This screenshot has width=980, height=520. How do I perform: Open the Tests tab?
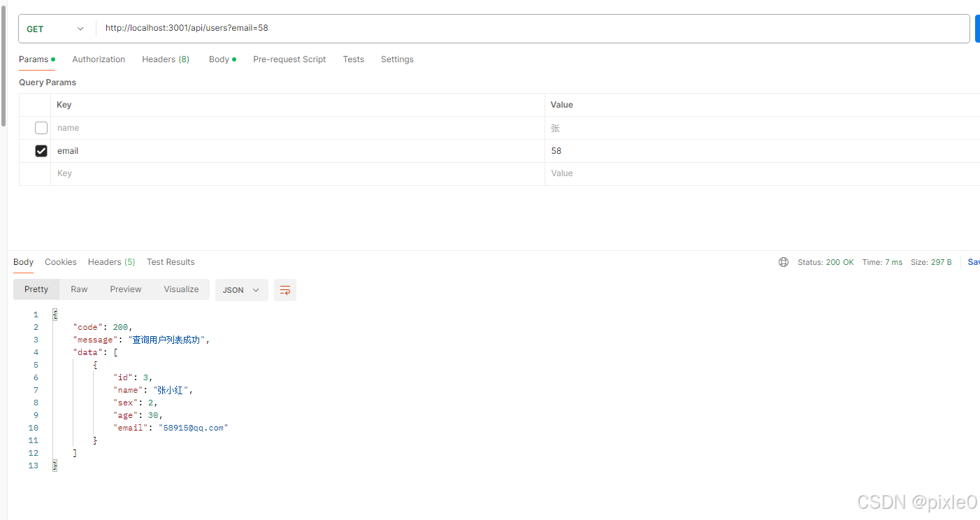click(x=354, y=59)
